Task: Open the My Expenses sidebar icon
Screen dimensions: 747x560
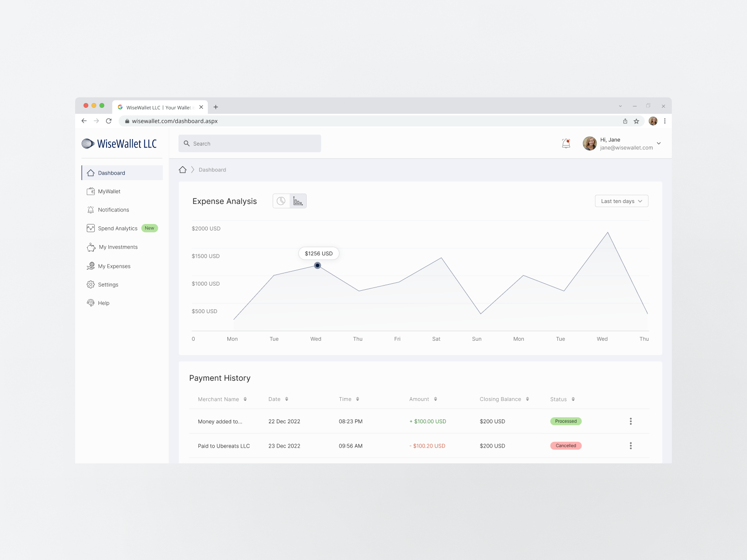Action: 91,266
